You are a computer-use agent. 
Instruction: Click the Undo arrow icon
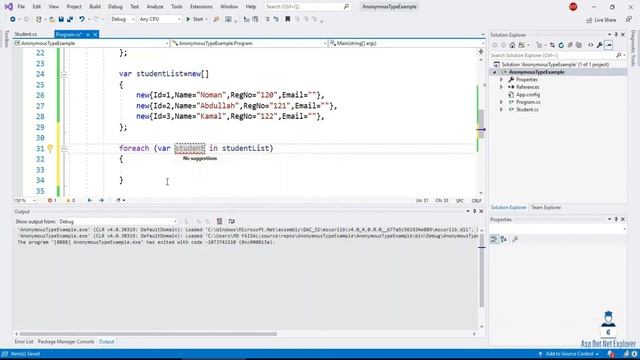(x=82, y=19)
